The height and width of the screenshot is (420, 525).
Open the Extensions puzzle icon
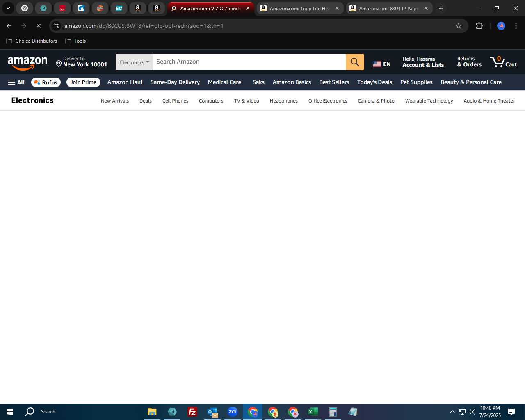pos(479,26)
